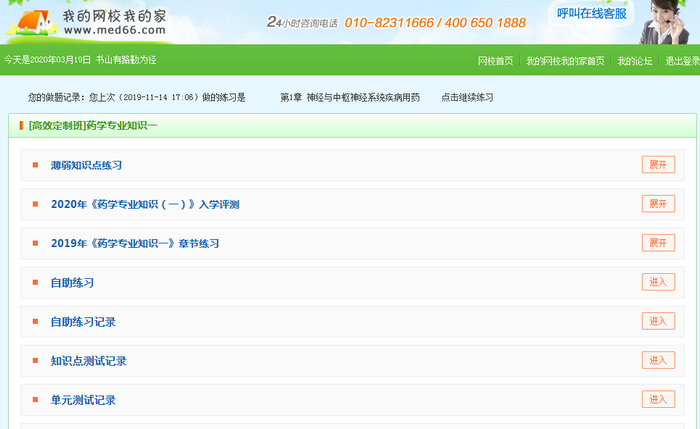Enter the 知识点测试记录 page
The width and height of the screenshot is (700, 429).
658,360
